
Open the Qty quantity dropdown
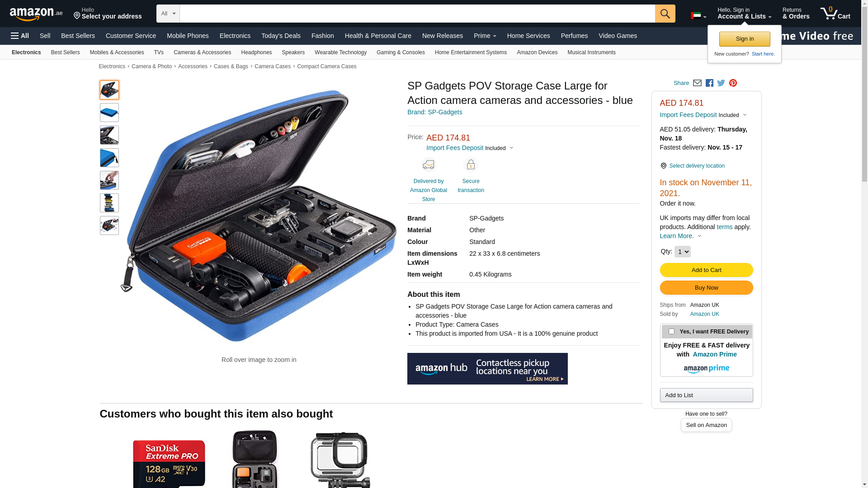click(682, 252)
